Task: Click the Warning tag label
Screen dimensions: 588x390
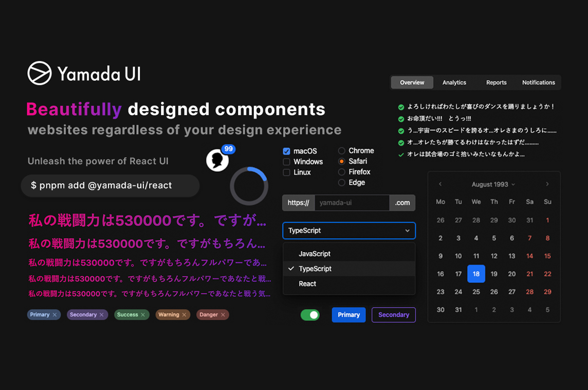Action: tap(169, 314)
